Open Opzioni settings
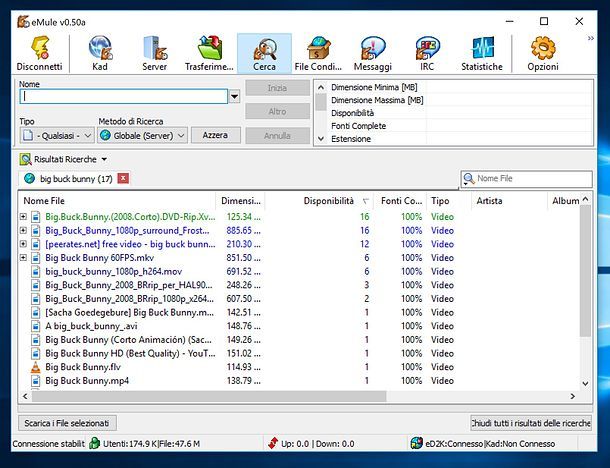610x468 pixels. click(543, 54)
